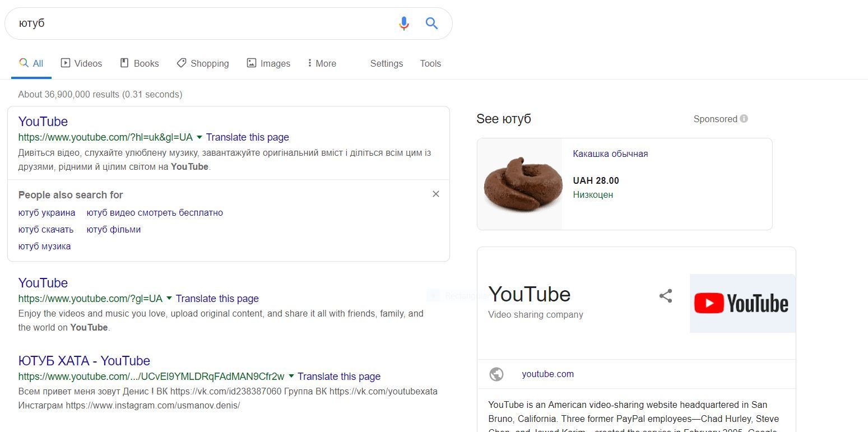Switch to the Shopping tab
The image size is (868, 432).
tap(203, 63)
